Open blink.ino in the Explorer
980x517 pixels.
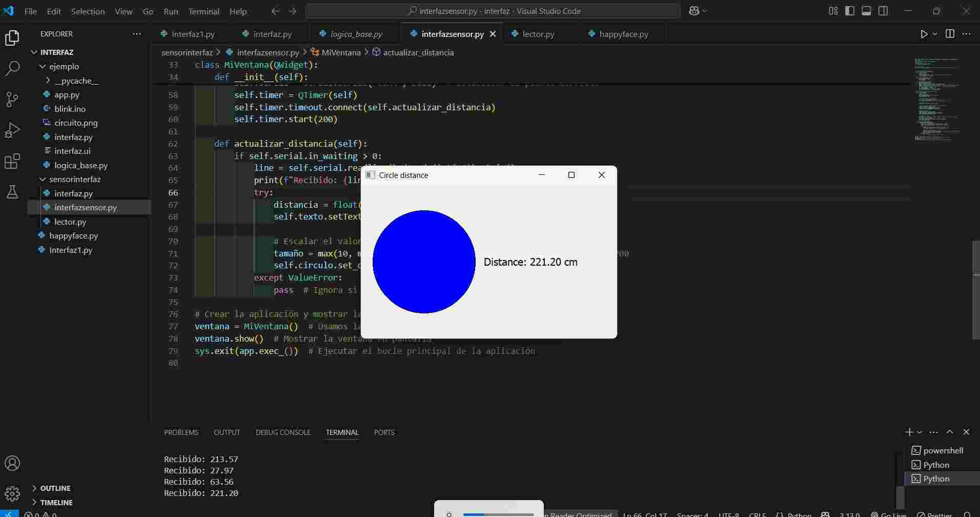(70, 109)
